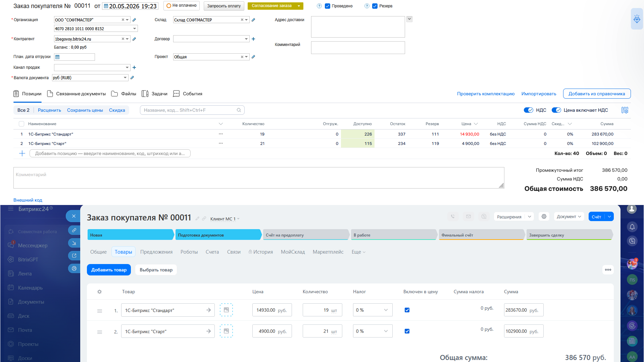Open row menu for 1С-Битрикс "Старт" in MoySklad

coord(221,143)
